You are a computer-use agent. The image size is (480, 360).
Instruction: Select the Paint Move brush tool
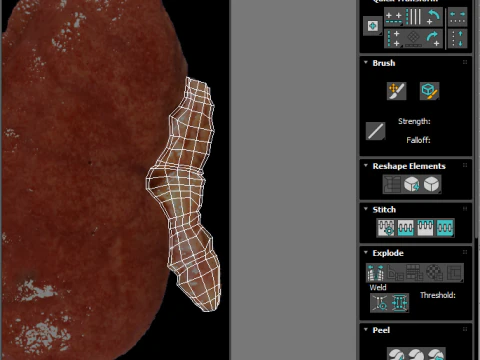396,91
